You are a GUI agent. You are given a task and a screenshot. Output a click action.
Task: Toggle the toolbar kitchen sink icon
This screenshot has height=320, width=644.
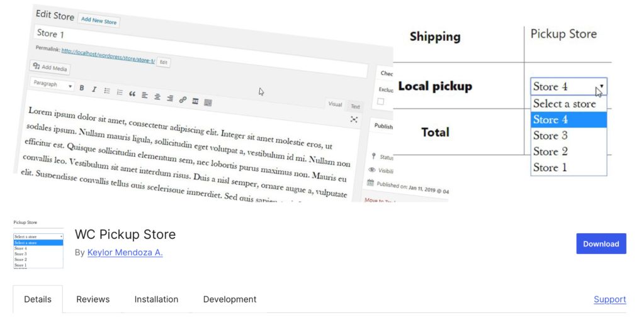[x=208, y=102]
